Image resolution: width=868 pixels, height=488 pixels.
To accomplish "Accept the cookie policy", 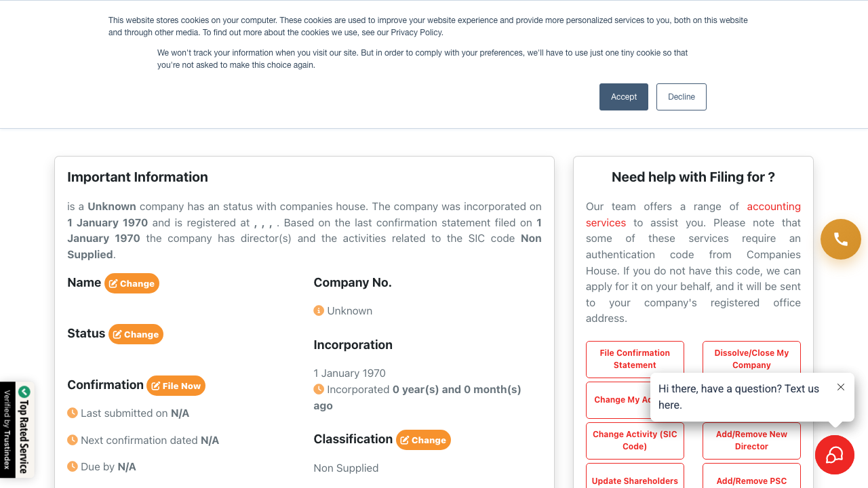I will point(624,97).
